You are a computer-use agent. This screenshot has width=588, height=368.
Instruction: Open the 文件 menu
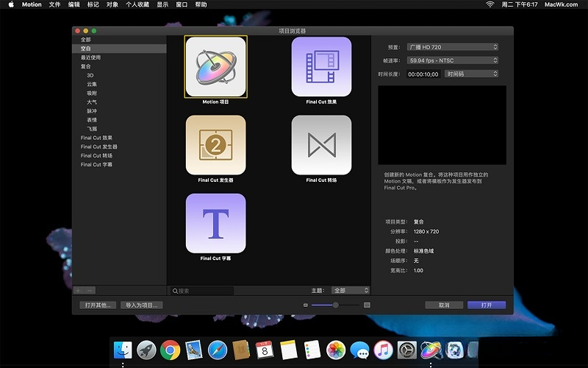(x=54, y=4)
